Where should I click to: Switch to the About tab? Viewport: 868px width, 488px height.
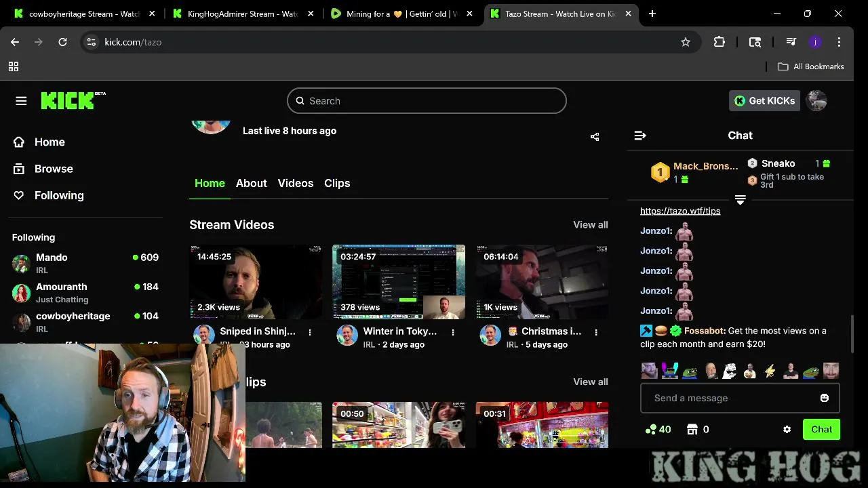[251, 183]
